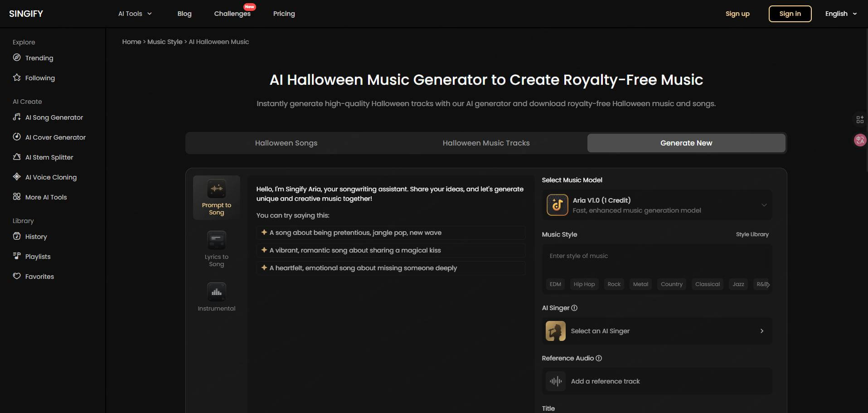Open the Style Library link

pos(752,234)
